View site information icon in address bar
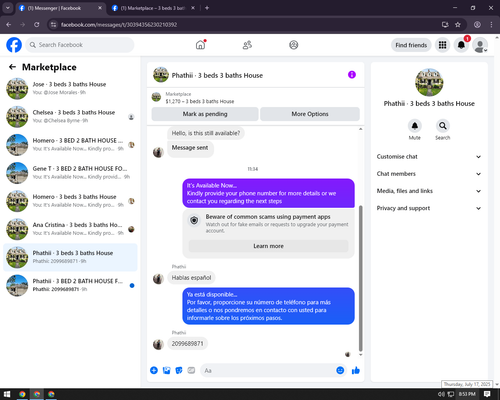The width and height of the screenshot is (500, 400). (53, 25)
